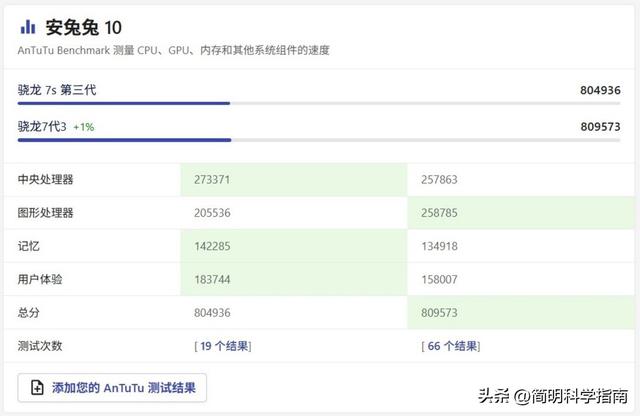Select user experience value 158007
Image resolution: width=640 pixels, height=416 pixels.
439,280
